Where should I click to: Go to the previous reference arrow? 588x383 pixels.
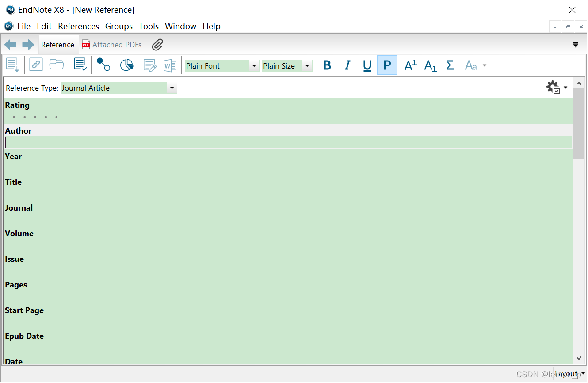pos(11,45)
